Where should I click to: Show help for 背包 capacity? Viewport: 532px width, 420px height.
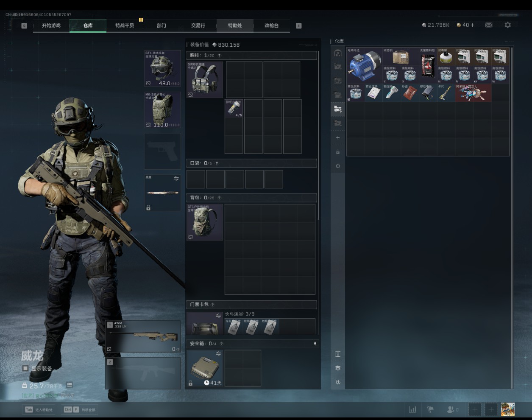point(219,198)
